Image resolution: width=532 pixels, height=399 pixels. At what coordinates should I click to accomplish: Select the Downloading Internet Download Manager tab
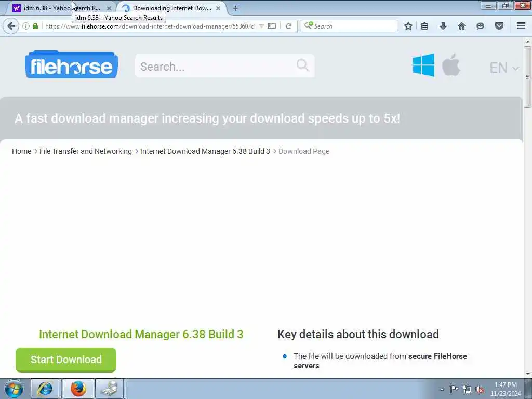pyautogui.click(x=172, y=8)
